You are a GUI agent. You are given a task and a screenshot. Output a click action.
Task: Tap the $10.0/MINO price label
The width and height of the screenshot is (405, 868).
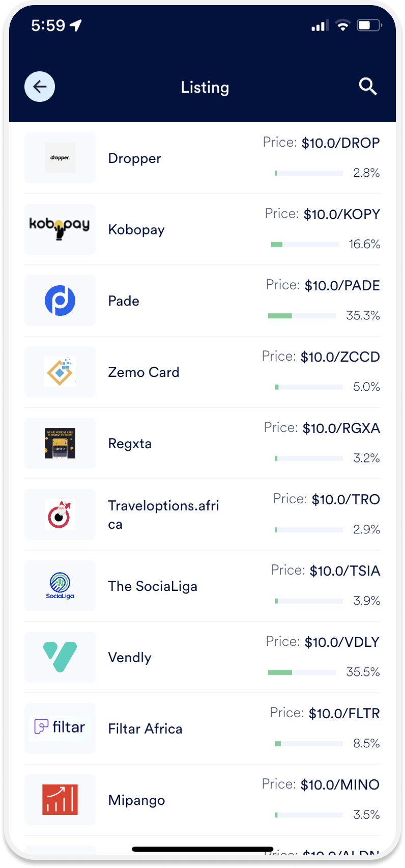(x=340, y=785)
